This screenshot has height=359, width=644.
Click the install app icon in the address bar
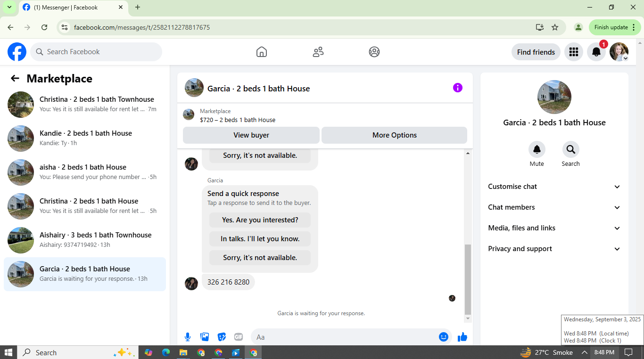click(540, 27)
